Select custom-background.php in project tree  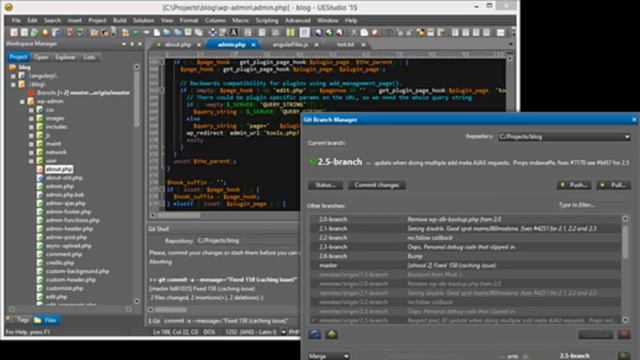(x=77, y=271)
